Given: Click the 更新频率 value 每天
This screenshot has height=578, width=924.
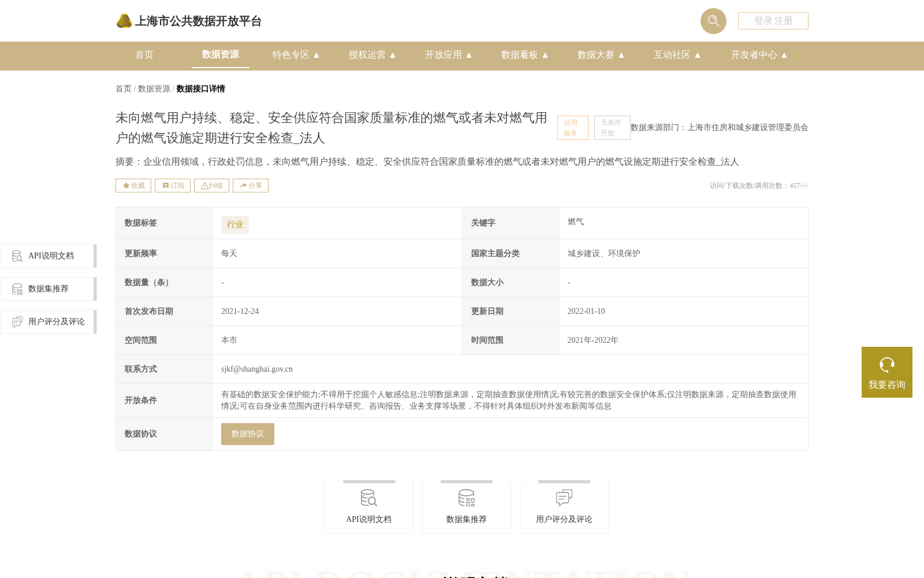Looking at the screenshot, I should tap(229, 254).
